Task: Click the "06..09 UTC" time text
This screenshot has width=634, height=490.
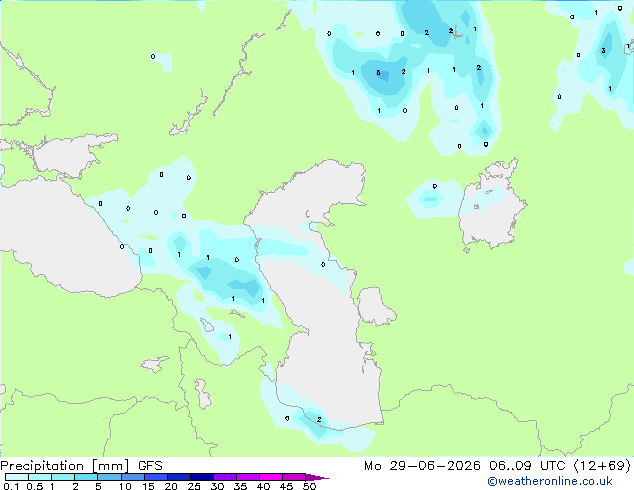Action: pyautogui.click(x=527, y=466)
